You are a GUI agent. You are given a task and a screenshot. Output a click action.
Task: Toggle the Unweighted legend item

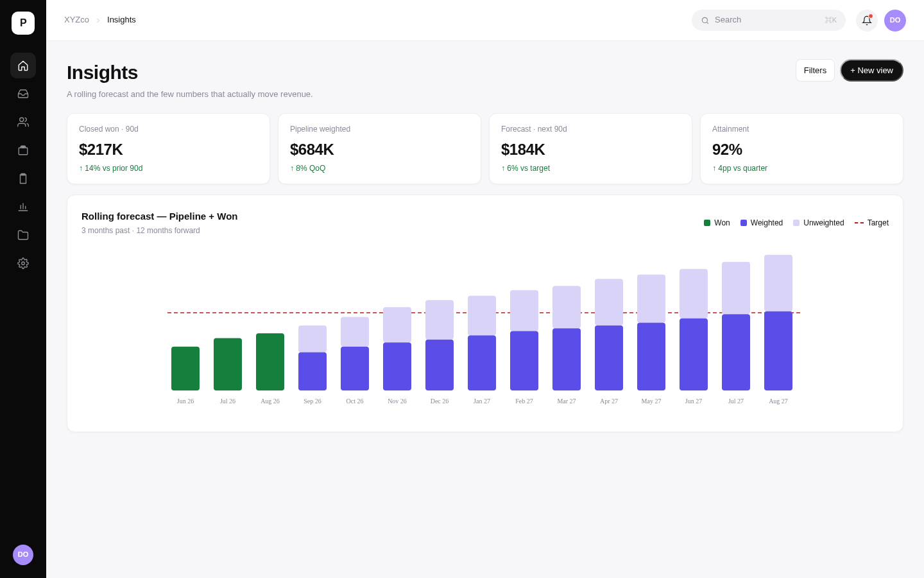(819, 223)
